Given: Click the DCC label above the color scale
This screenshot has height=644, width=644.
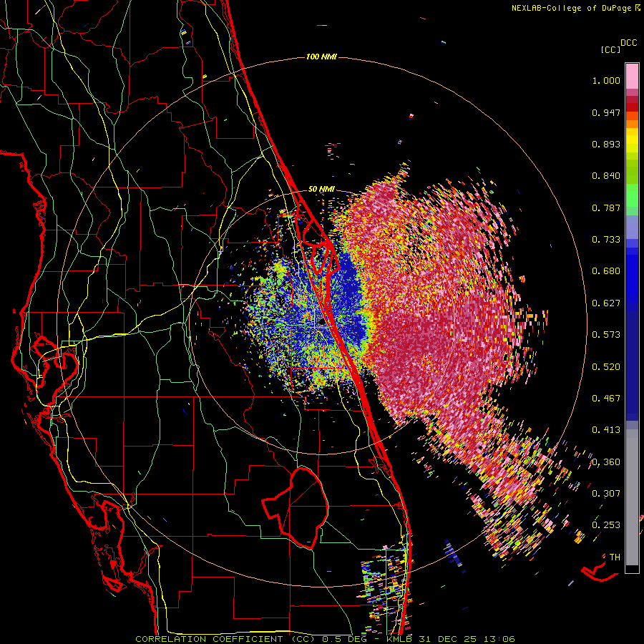Looking at the screenshot, I should [x=629, y=43].
